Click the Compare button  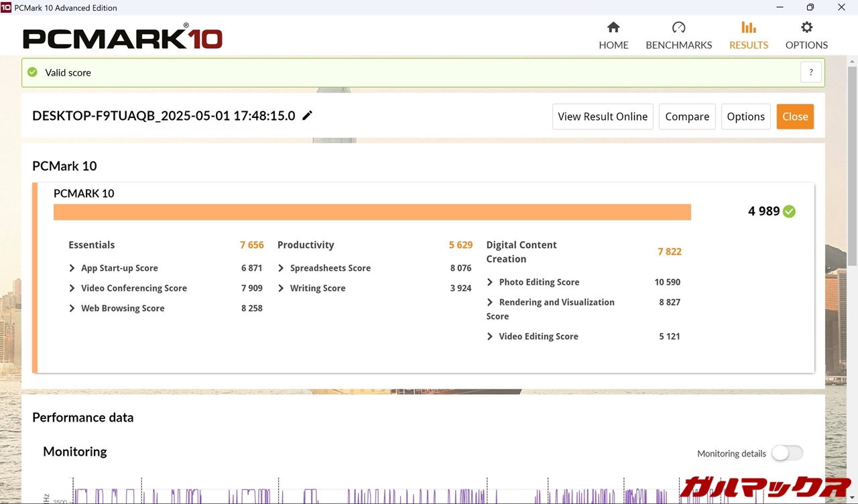687,117
